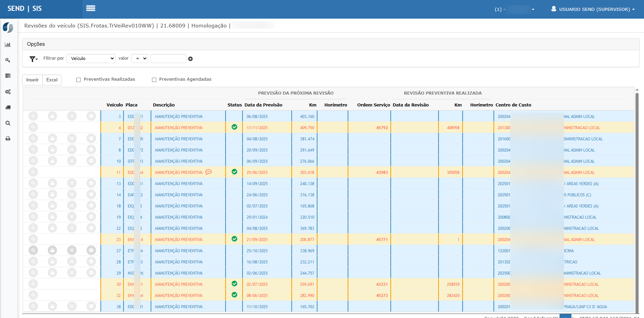Click the plus icon to add filter
644x318 pixels.
tap(191, 59)
